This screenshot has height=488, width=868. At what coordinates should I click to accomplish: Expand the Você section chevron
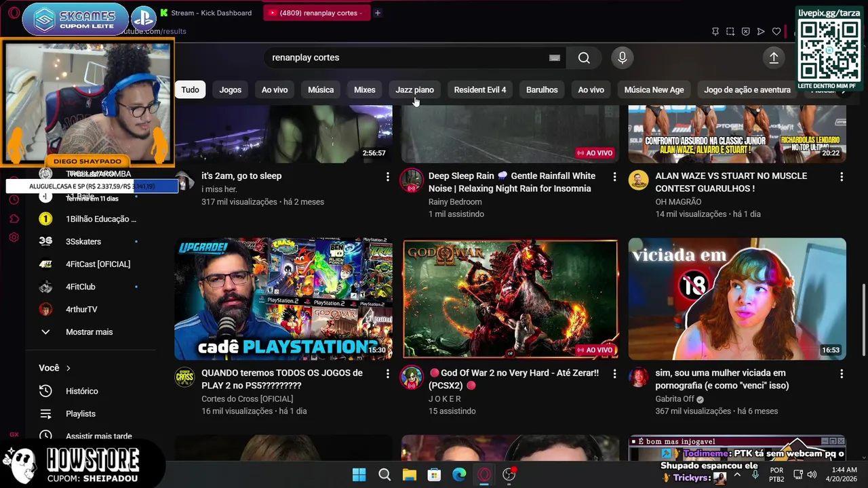[68, 368]
